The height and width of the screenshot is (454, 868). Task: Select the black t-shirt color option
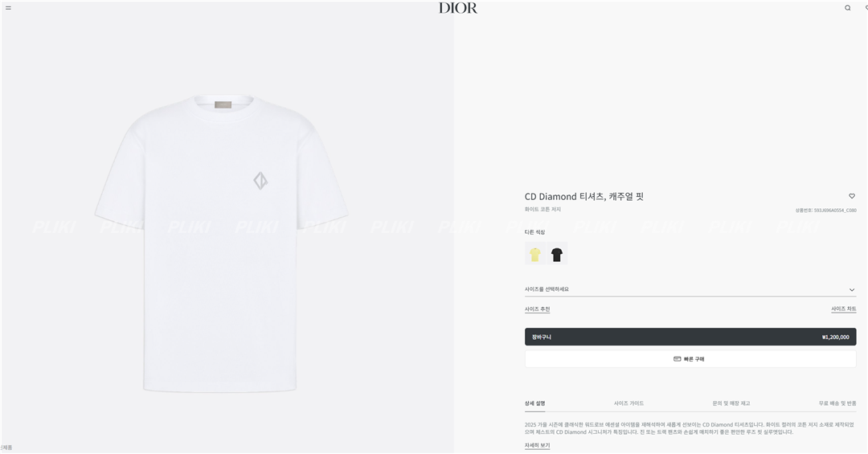557,254
